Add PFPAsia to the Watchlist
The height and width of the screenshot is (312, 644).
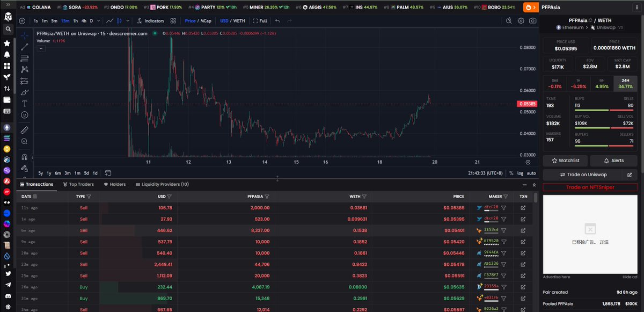tap(565, 161)
